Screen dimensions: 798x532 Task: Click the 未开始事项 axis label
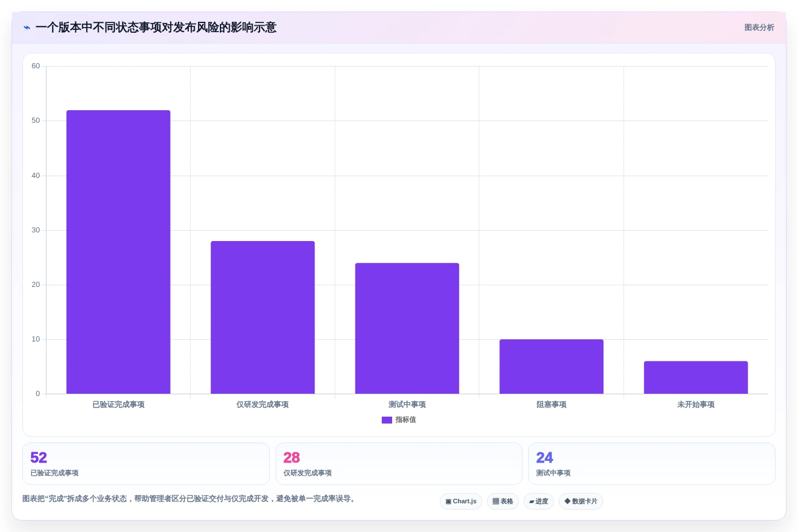click(x=696, y=405)
